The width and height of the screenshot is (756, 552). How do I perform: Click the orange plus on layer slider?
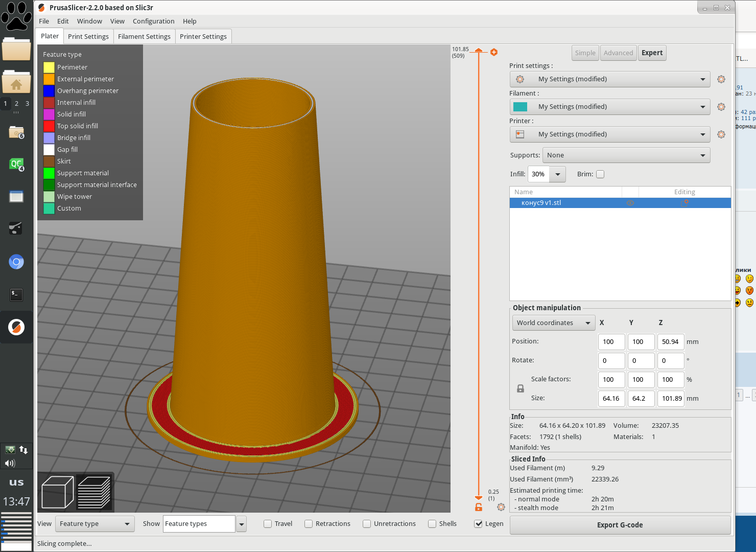(x=494, y=52)
